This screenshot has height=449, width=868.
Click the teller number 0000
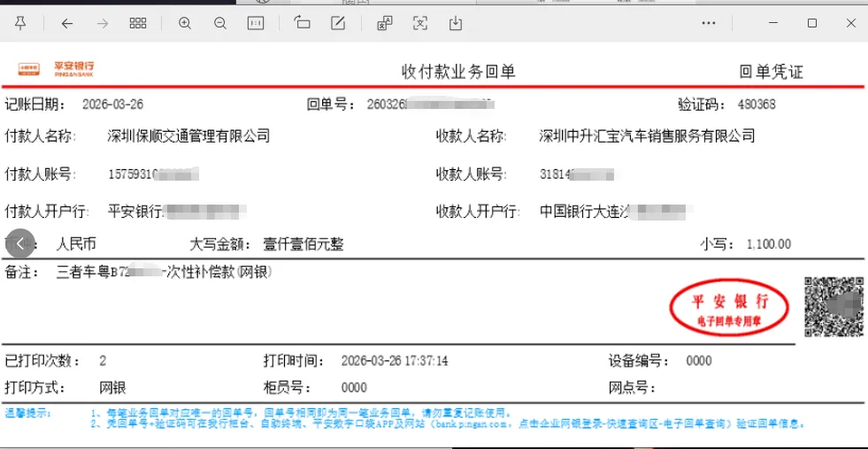[354, 388]
